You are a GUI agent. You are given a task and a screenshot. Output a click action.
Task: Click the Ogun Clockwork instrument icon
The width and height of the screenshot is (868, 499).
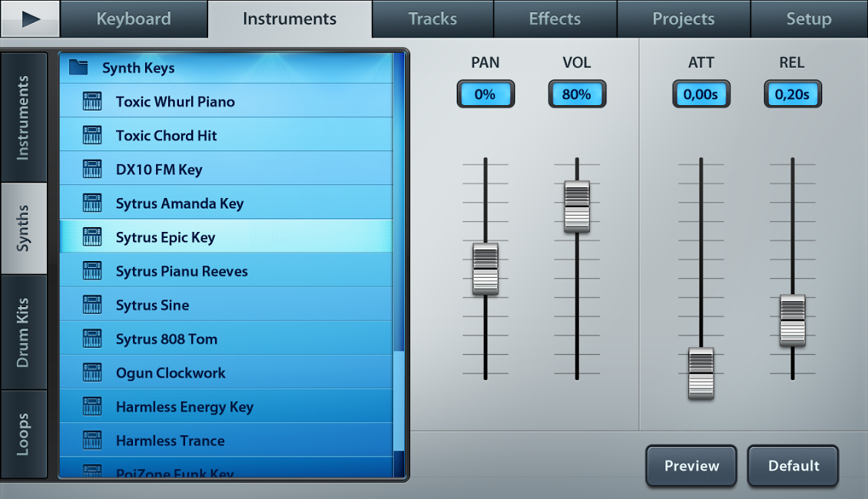[x=92, y=372]
